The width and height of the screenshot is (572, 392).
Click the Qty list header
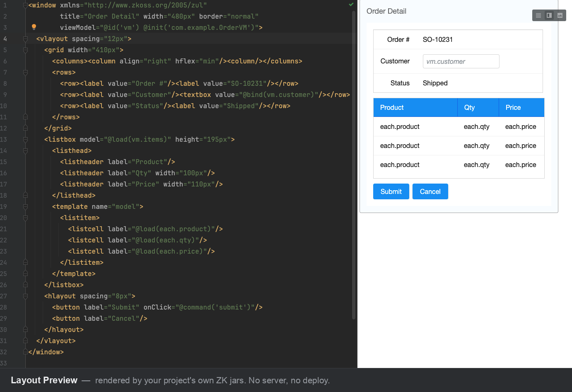478,108
